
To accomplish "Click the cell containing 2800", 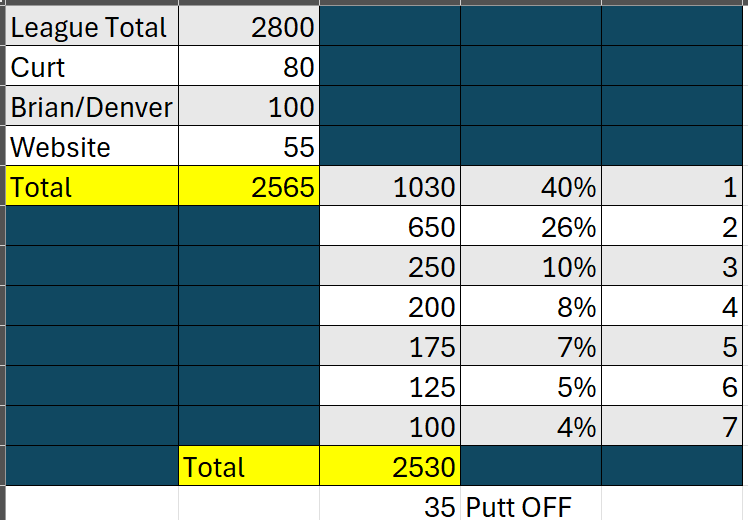I will [248, 27].
